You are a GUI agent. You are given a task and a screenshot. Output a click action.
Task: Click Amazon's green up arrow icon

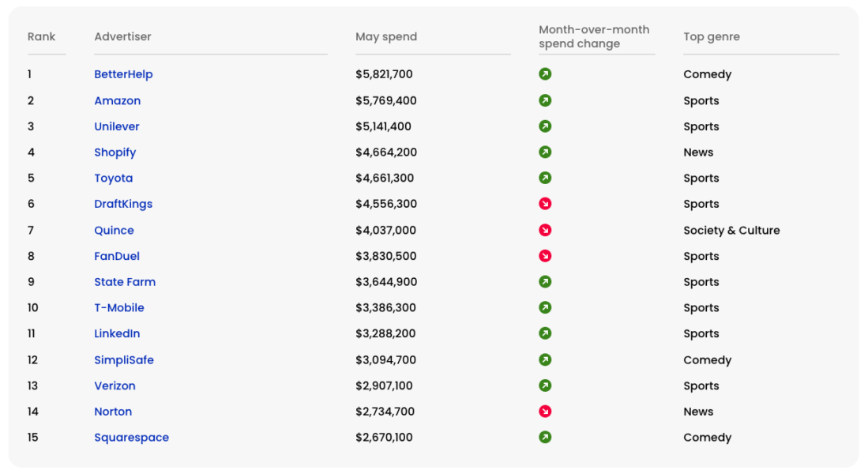point(545,100)
